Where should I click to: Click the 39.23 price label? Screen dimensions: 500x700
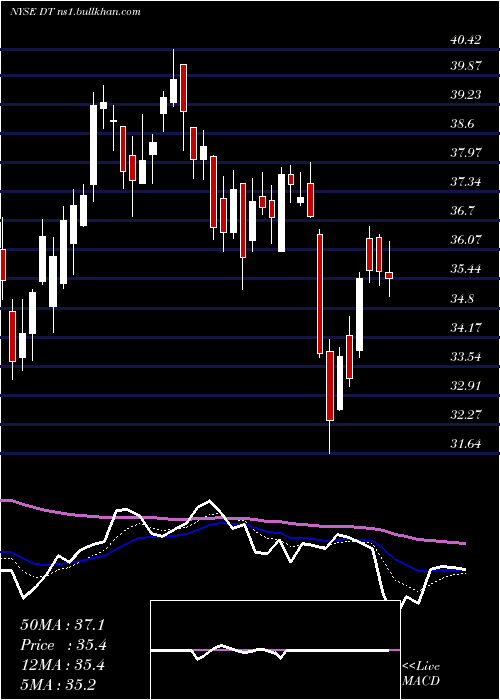(x=466, y=95)
